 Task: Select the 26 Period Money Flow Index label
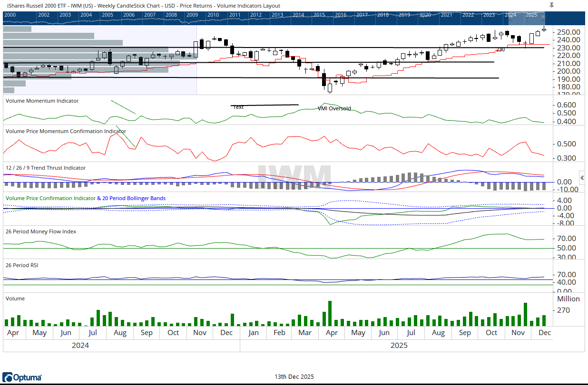coord(41,231)
